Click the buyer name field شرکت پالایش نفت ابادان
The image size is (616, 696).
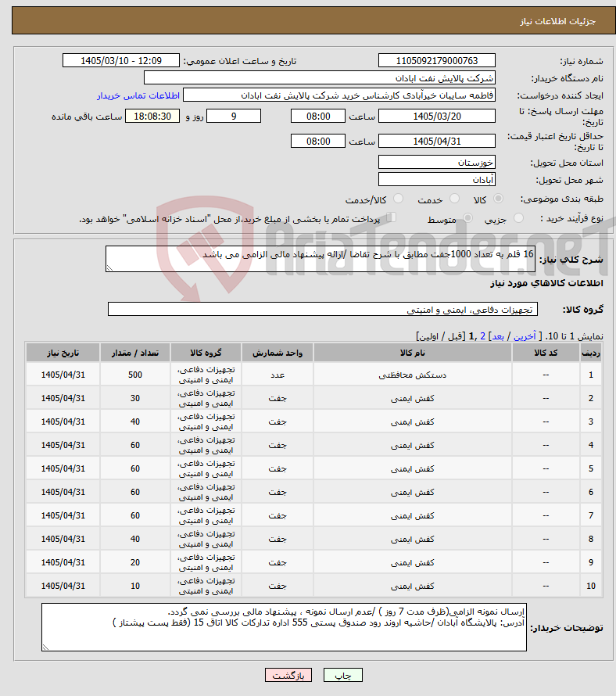(x=320, y=77)
